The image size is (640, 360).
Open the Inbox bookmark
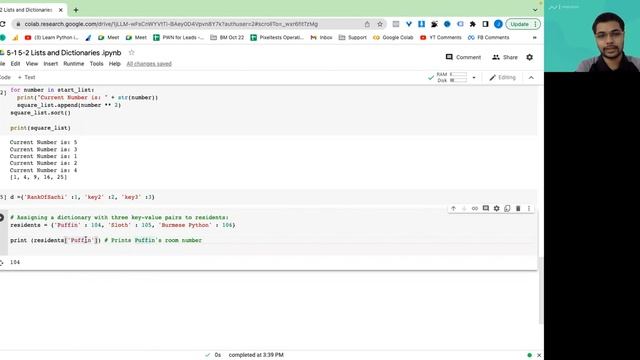(321, 38)
